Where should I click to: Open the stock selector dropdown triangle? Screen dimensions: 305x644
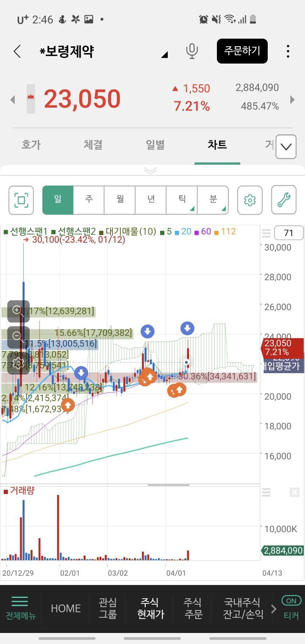tap(165, 54)
